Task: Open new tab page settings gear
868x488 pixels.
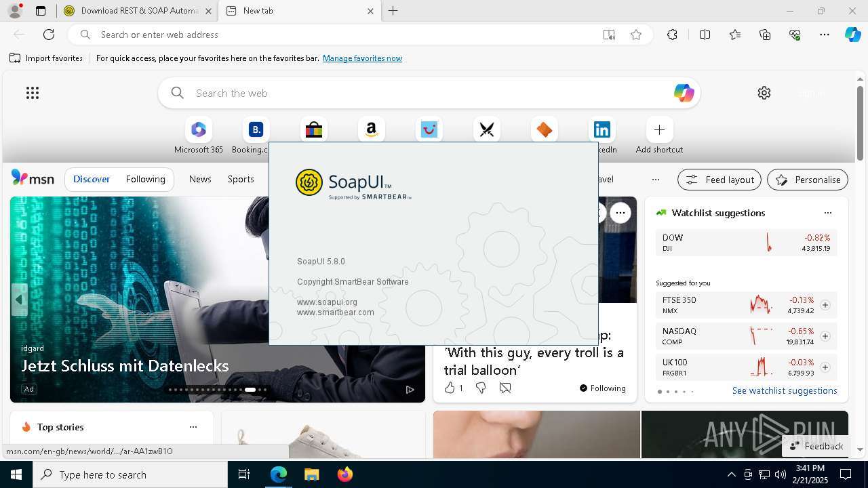Action: [764, 93]
